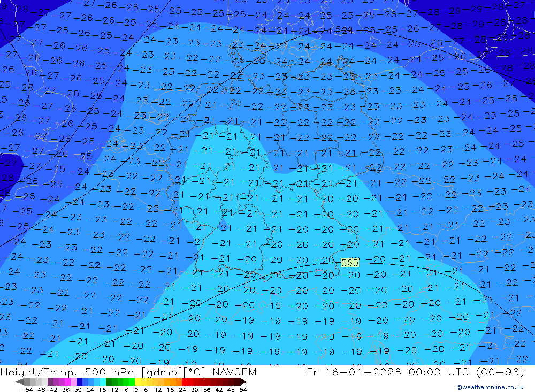Click the 54 value at legend scale end
Viewport: 535px width, 392px height.
point(243,389)
